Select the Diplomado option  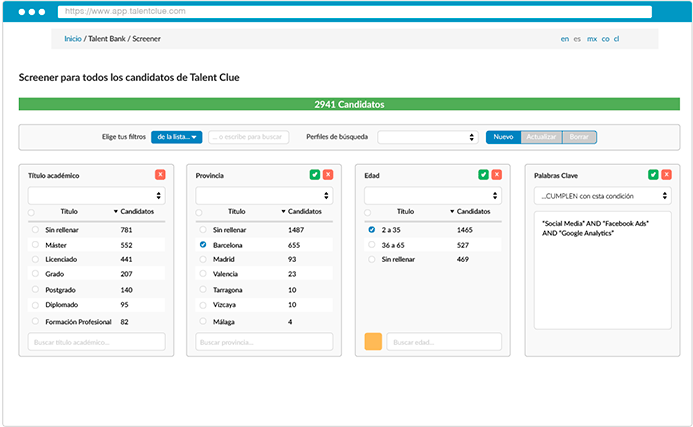click(x=35, y=305)
